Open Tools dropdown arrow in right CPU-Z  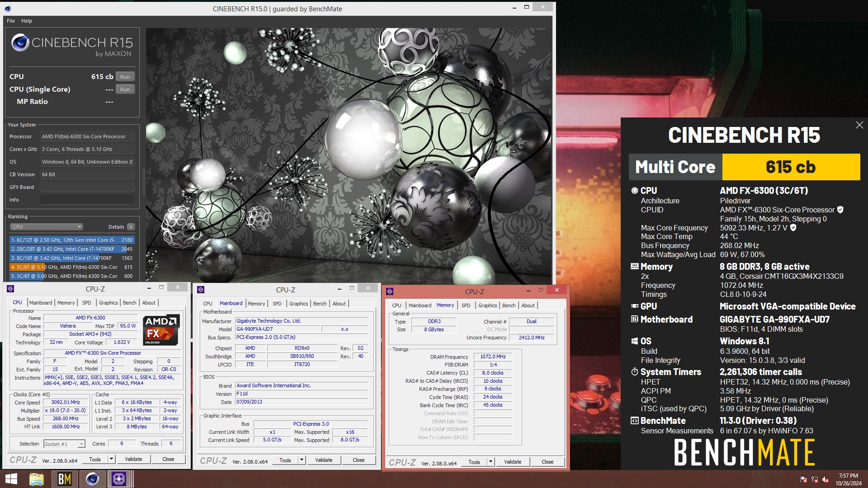(x=491, y=462)
